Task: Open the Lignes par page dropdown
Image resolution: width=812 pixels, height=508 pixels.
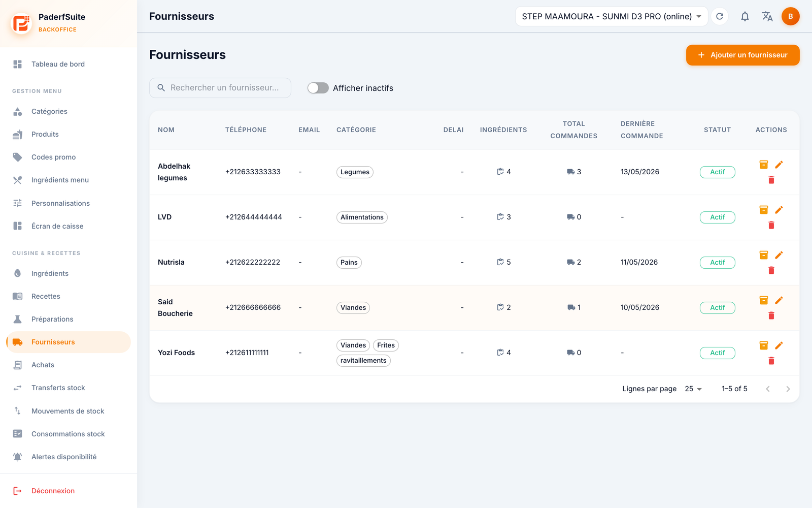Action: pyautogui.click(x=693, y=389)
